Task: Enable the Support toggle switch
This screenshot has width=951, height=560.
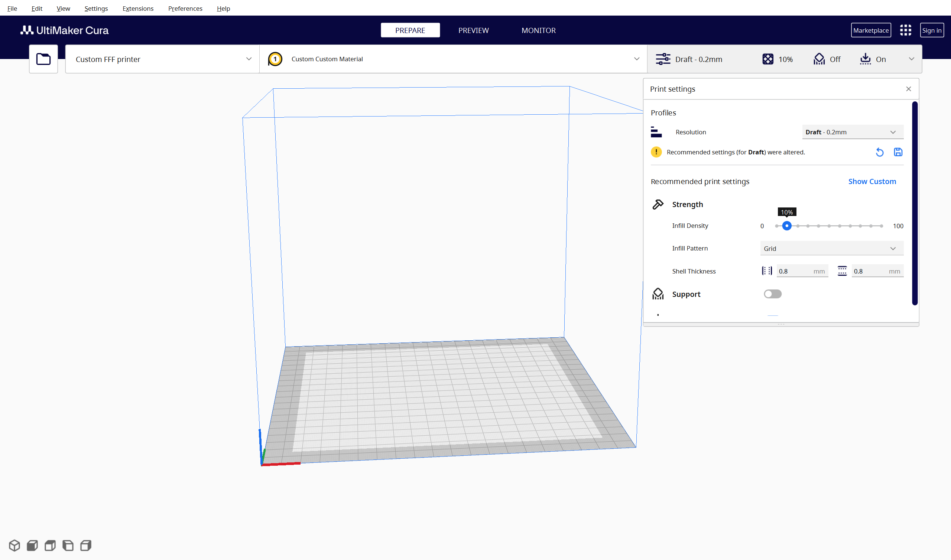Action: point(772,294)
